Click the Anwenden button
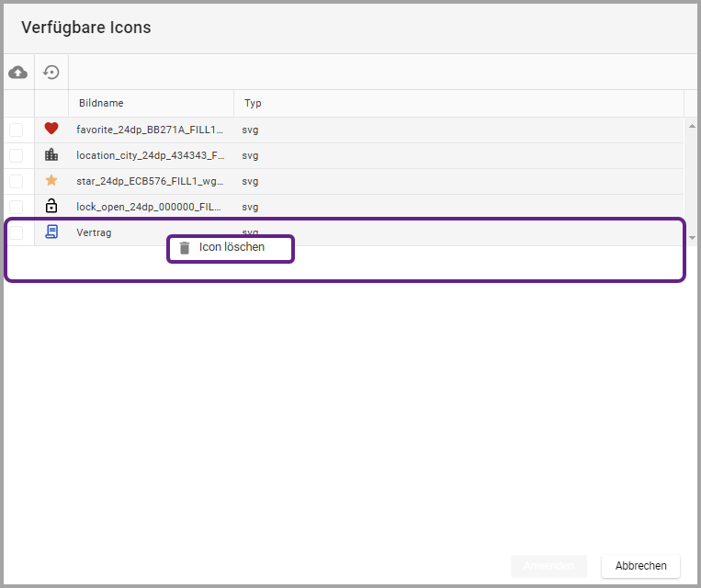Viewport: 701px width, 588px height. 548,566
